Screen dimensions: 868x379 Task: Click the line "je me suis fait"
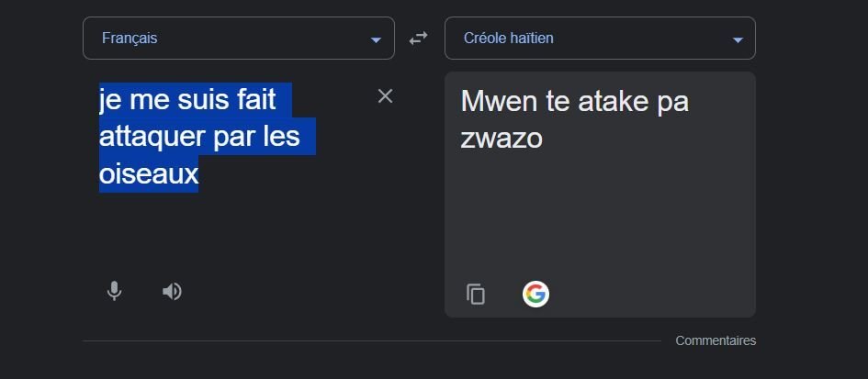pyautogui.click(x=187, y=100)
